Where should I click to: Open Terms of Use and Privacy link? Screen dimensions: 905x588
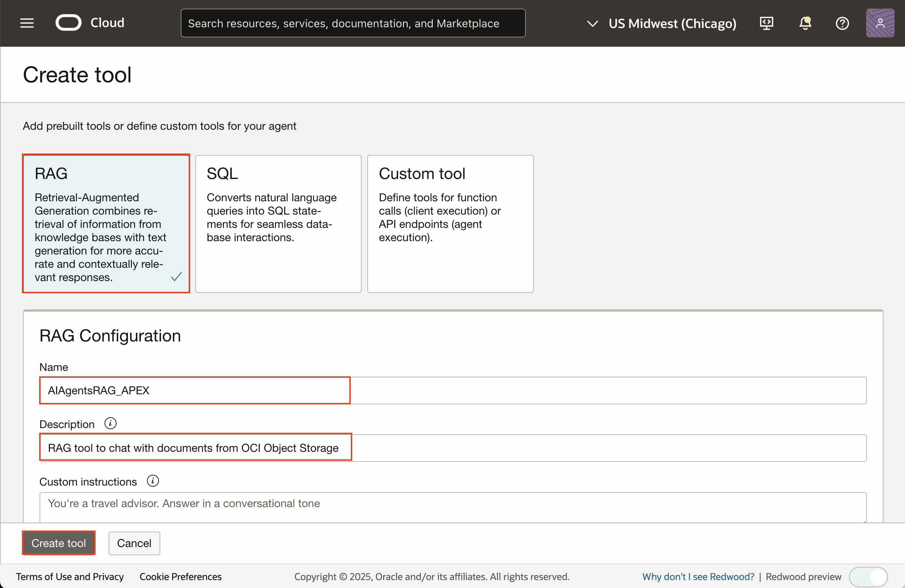point(70,576)
